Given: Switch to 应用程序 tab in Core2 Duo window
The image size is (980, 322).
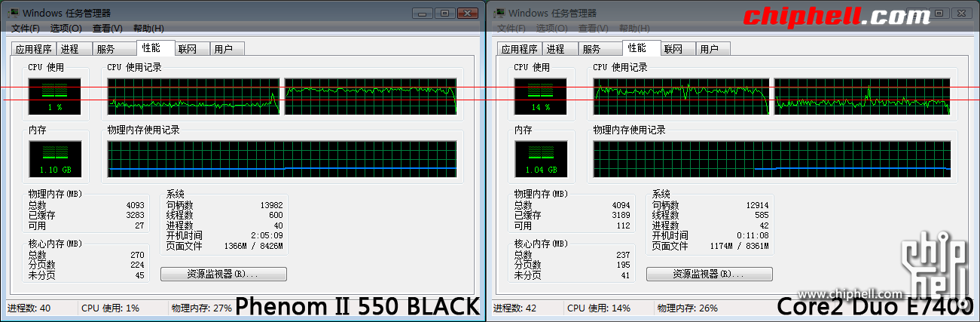Looking at the screenshot, I should [x=520, y=49].
